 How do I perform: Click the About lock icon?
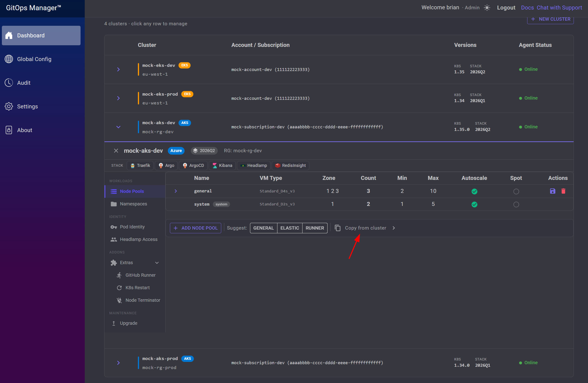point(9,130)
